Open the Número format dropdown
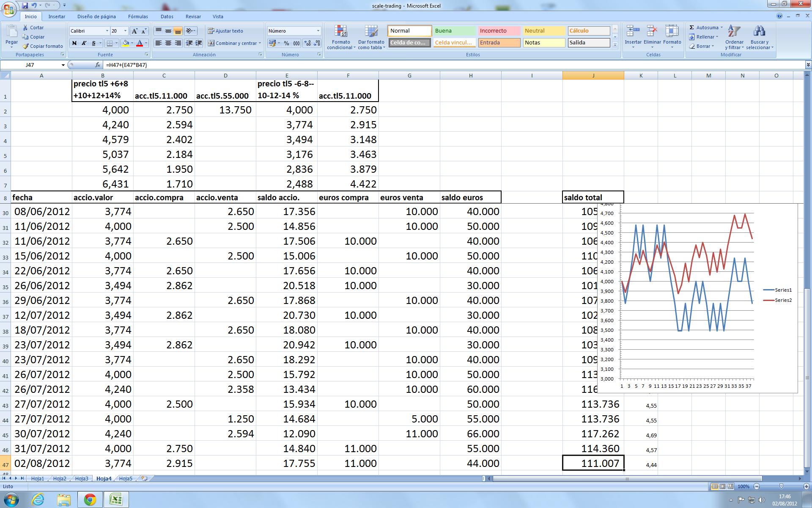The width and height of the screenshot is (812, 508). pyautogui.click(x=318, y=31)
